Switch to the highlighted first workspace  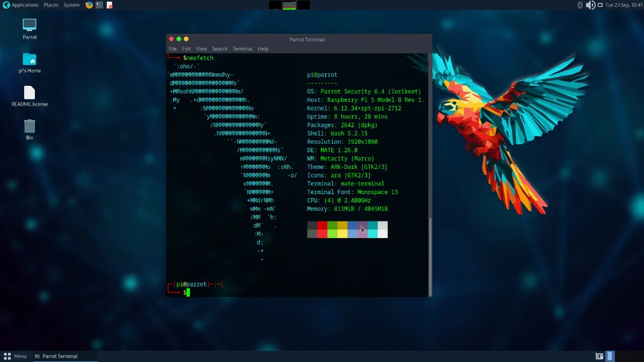pyautogui.click(x=610, y=356)
